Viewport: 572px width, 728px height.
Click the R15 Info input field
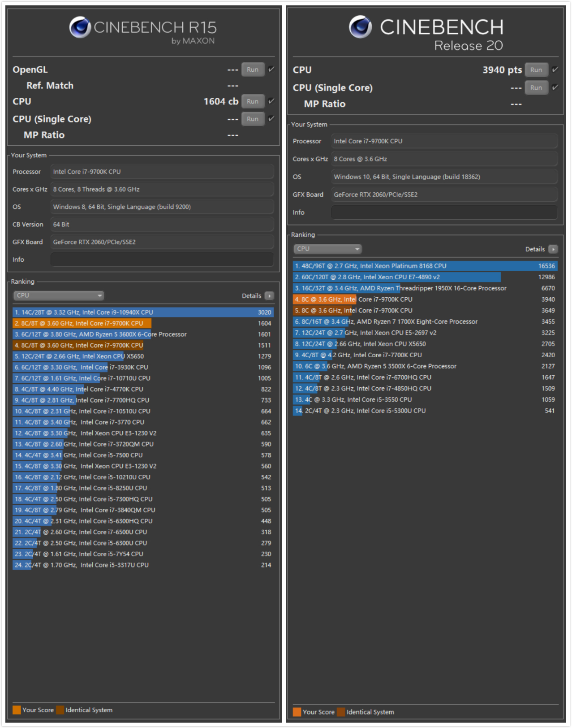click(x=162, y=260)
